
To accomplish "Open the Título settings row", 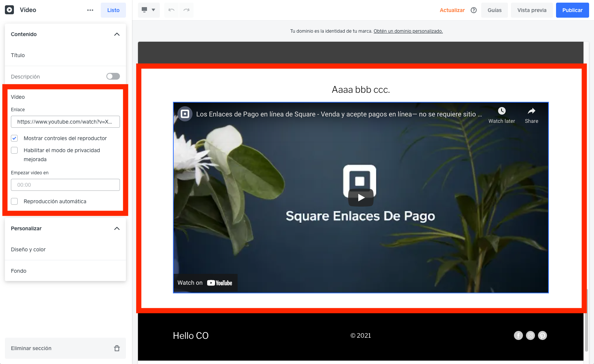I will [x=65, y=55].
